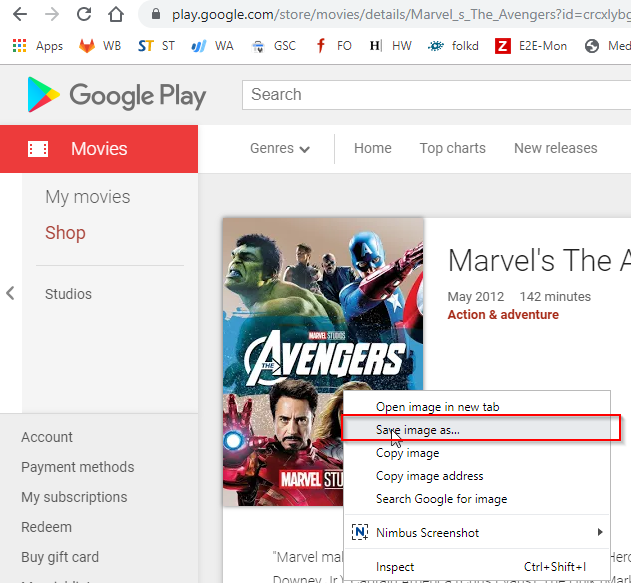Open the folkd bookmark

pyautogui.click(x=453, y=46)
